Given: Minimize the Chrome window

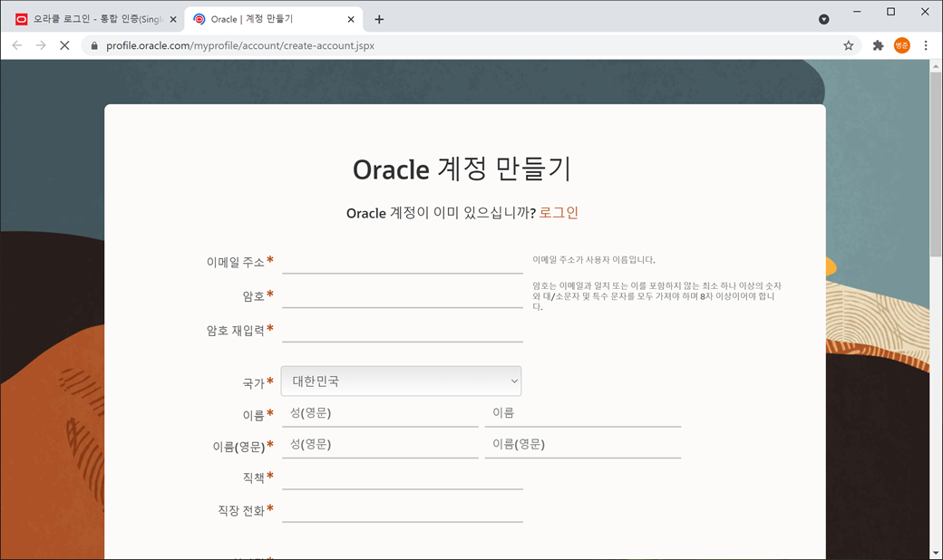Looking at the screenshot, I should pyautogui.click(x=857, y=12).
